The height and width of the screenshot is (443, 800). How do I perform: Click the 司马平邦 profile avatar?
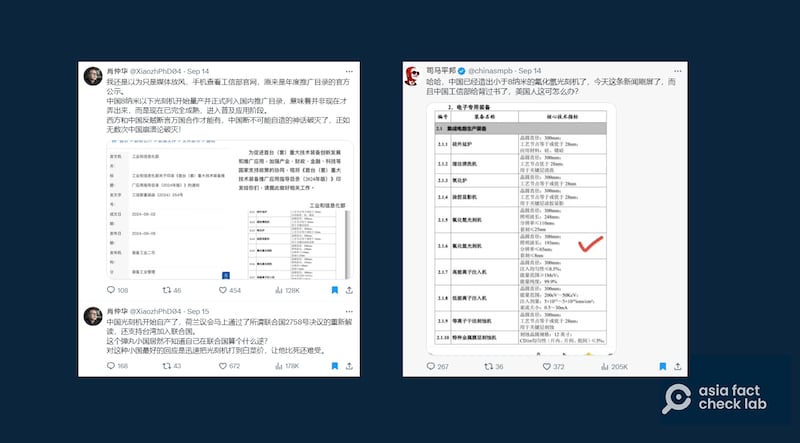click(x=412, y=74)
